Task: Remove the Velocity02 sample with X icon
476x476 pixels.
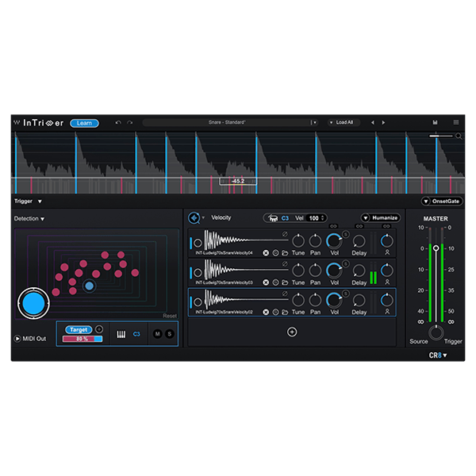Action: click(x=266, y=312)
